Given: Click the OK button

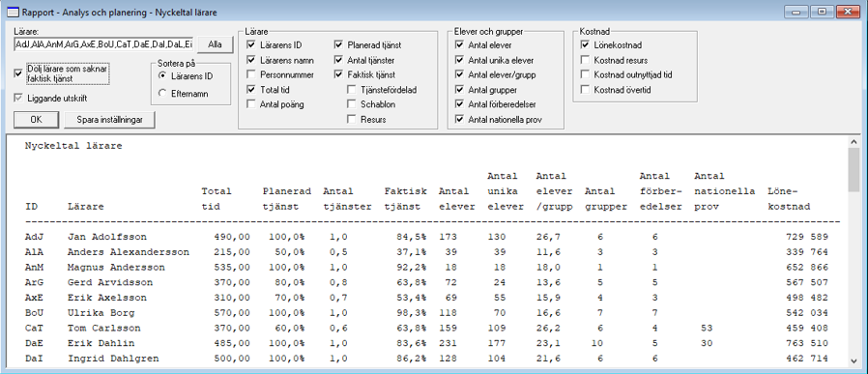Looking at the screenshot, I should coord(36,120).
